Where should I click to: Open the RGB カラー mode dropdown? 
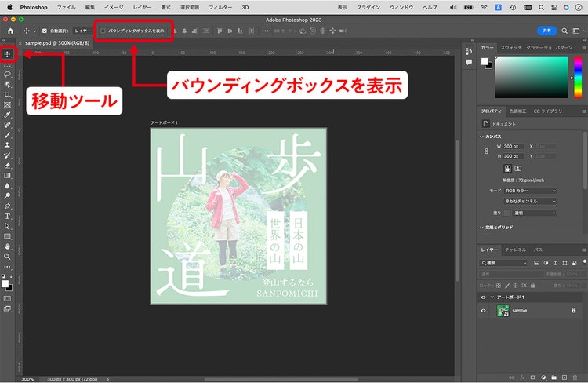(x=530, y=191)
